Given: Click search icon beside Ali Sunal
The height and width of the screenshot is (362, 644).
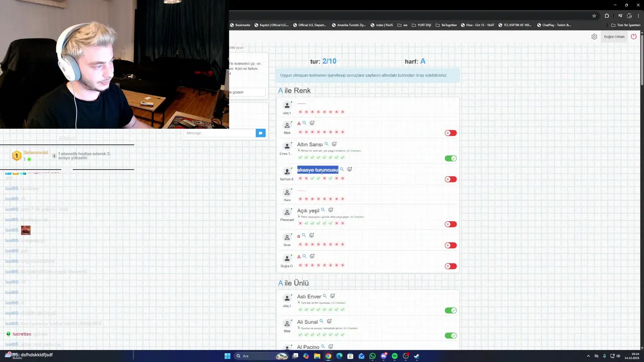Looking at the screenshot, I should [321, 321].
